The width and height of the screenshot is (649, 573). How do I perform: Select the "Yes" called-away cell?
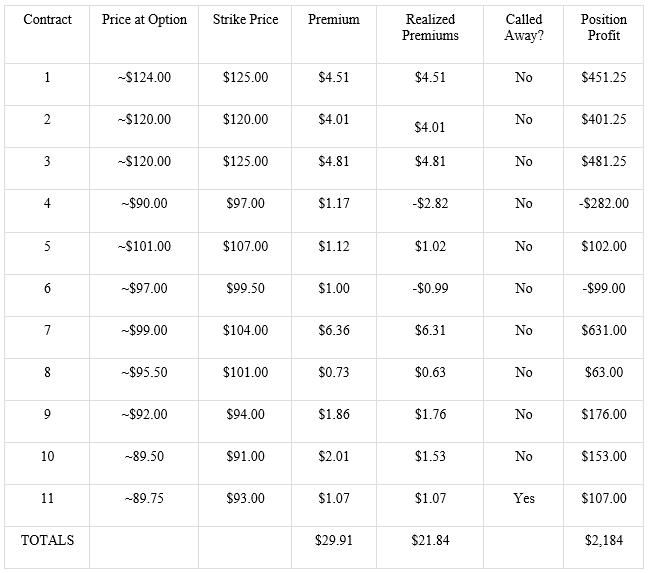tap(523, 498)
